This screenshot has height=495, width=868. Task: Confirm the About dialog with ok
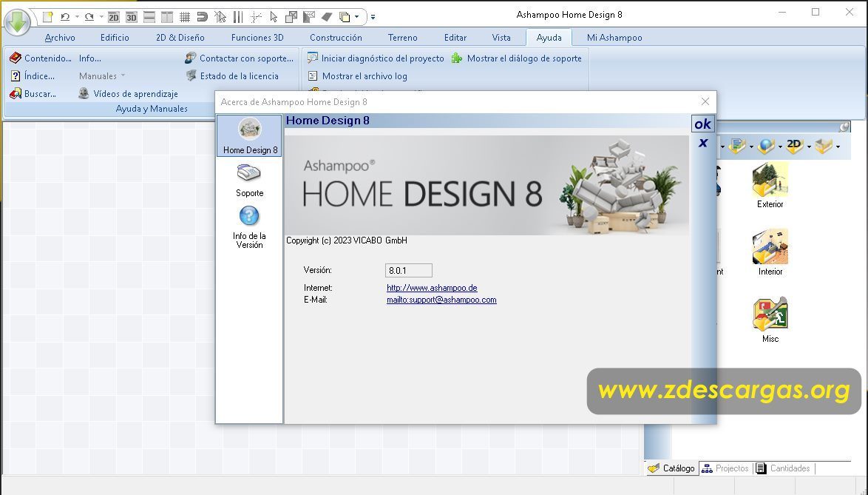click(x=702, y=124)
